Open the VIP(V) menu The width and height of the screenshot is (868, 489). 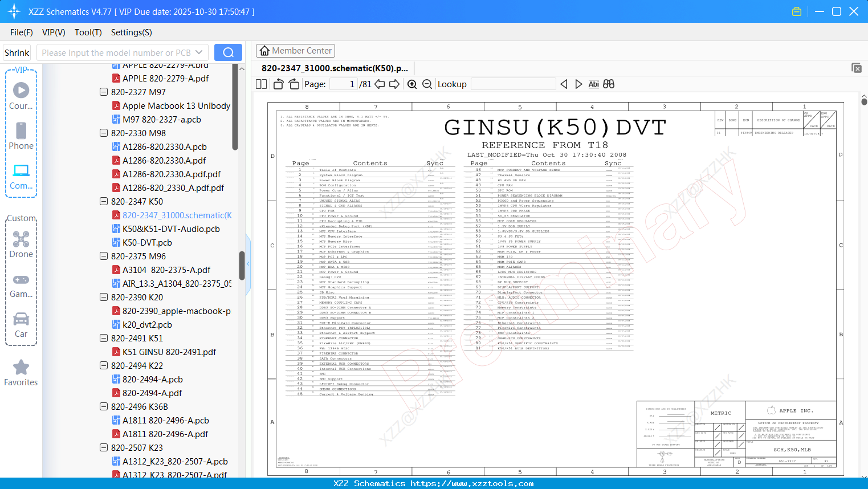tap(54, 32)
